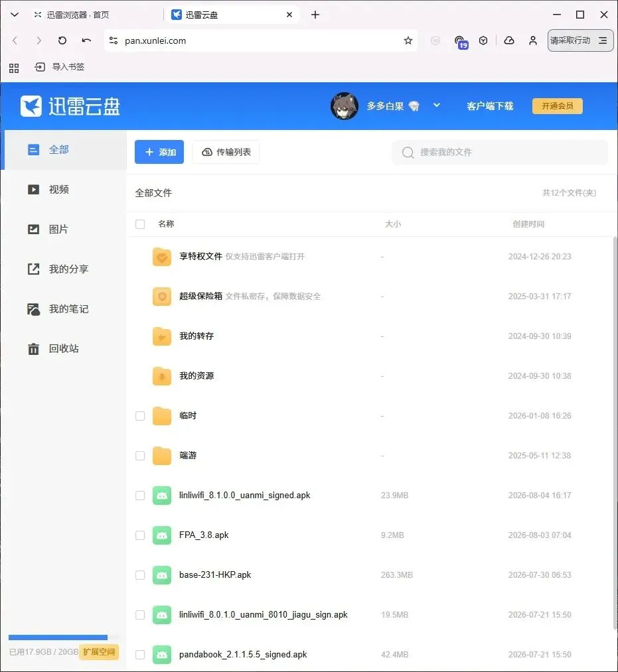Click the hexagon extension icon
This screenshot has width=618, height=672.
pyautogui.click(x=483, y=40)
